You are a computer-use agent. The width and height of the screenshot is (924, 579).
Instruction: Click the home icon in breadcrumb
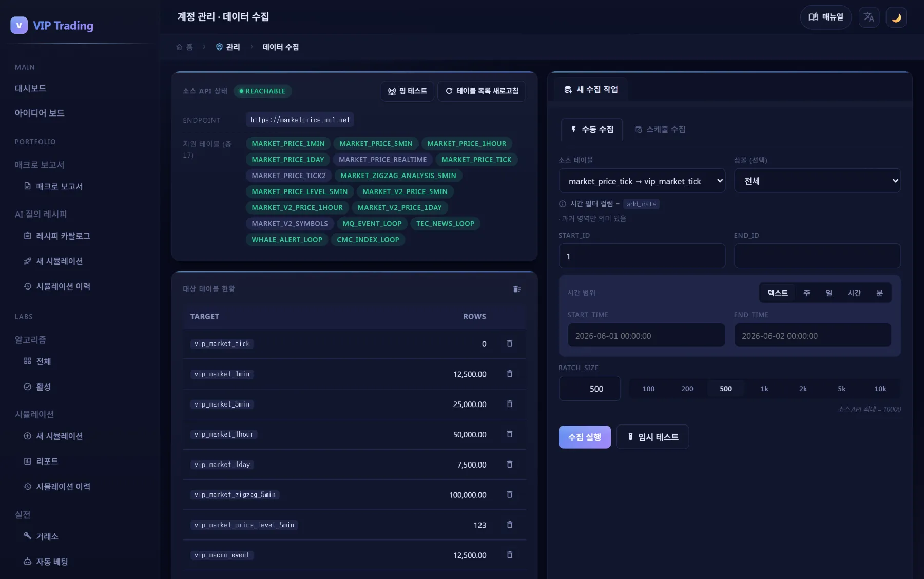click(179, 47)
